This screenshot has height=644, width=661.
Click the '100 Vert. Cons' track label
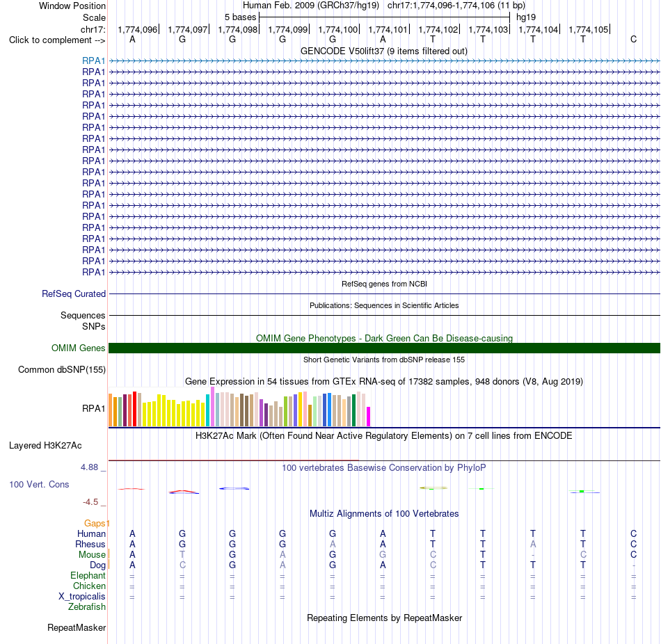pos(39,484)
